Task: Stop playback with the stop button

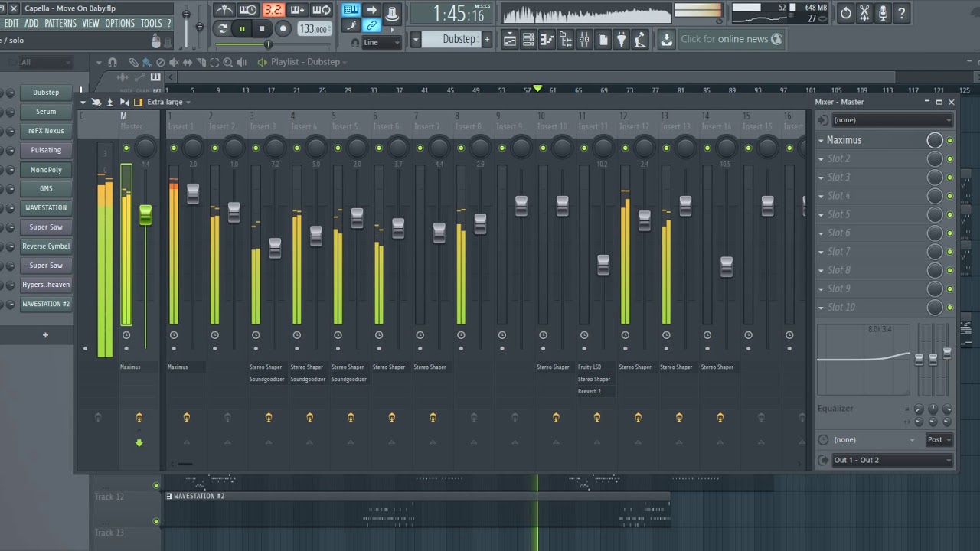Action: (x=262, y=29)
